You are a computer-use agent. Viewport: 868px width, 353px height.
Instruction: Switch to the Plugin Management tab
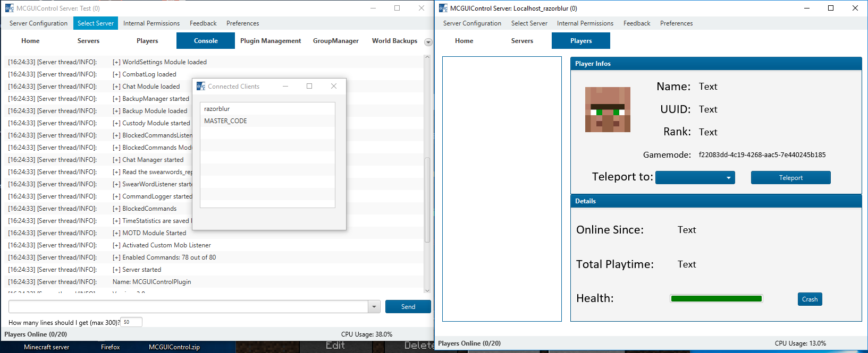tap(270, 41)
